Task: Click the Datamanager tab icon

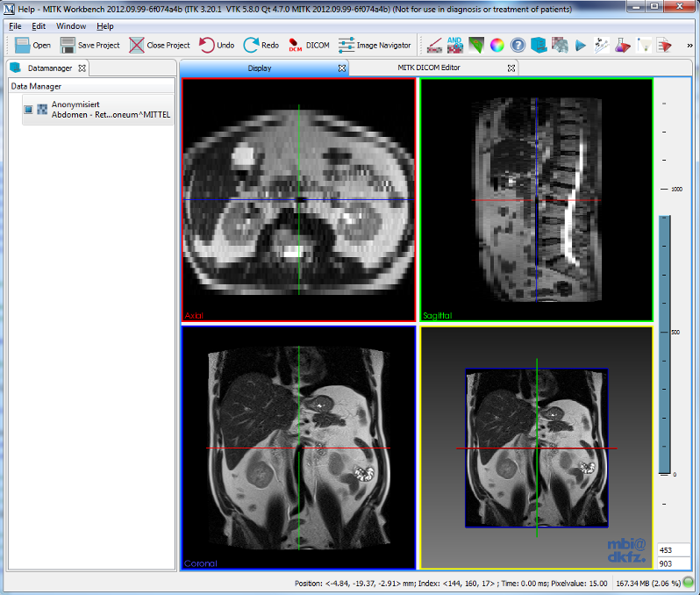Action: [16, 68]
